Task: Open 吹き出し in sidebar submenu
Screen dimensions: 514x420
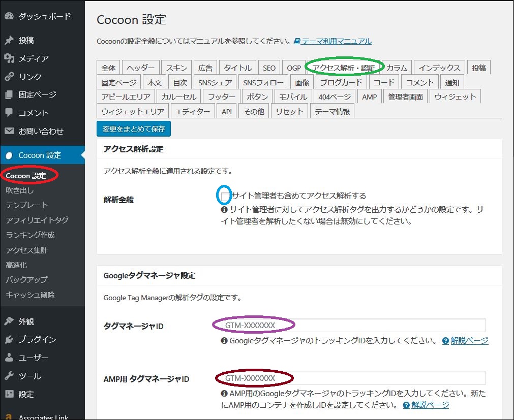Action: pyautogui.click(x=20, y=190)
